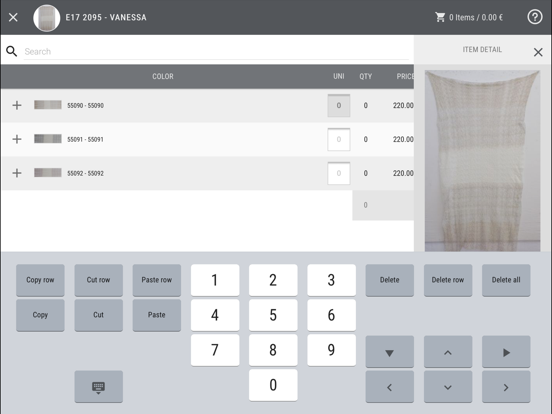The image size is (552, 414).
Task: Tap number 4 on the keypad
Action: point(215,315)
